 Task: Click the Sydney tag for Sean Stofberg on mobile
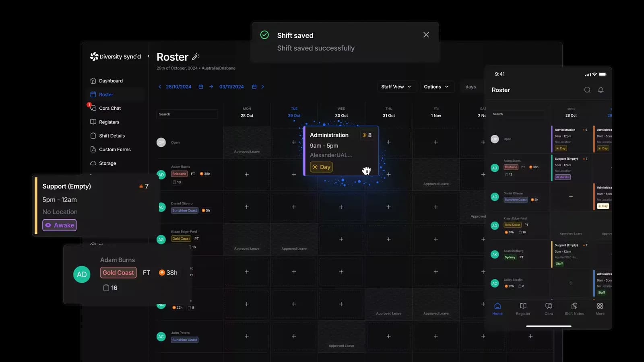point(510,257)
